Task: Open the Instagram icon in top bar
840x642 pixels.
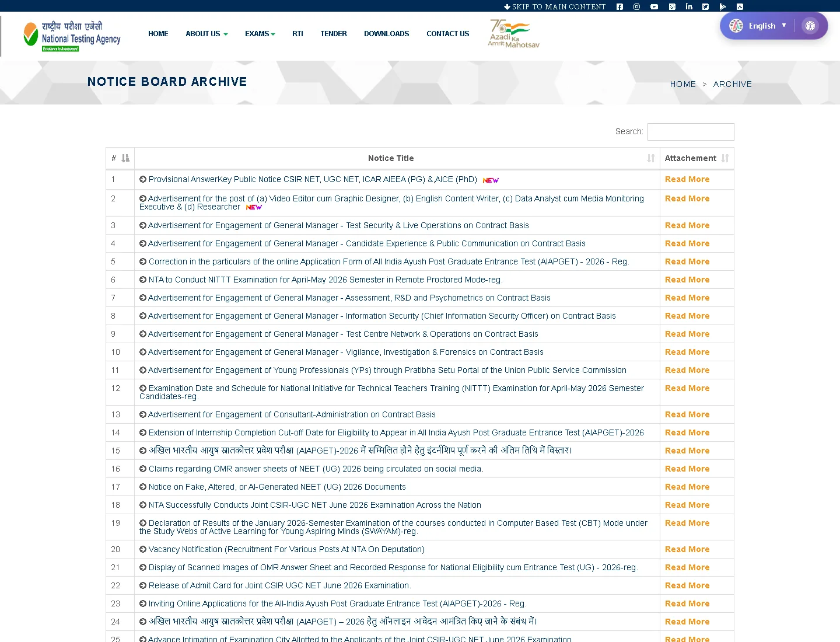Action: (636, 7)
